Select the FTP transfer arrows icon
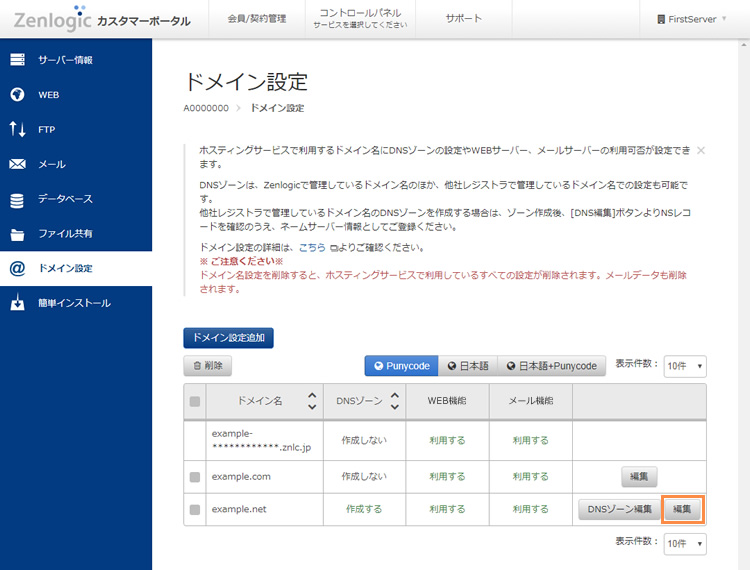Image resolution: width=750 pixels, height=570 pixels. (17, 129)
